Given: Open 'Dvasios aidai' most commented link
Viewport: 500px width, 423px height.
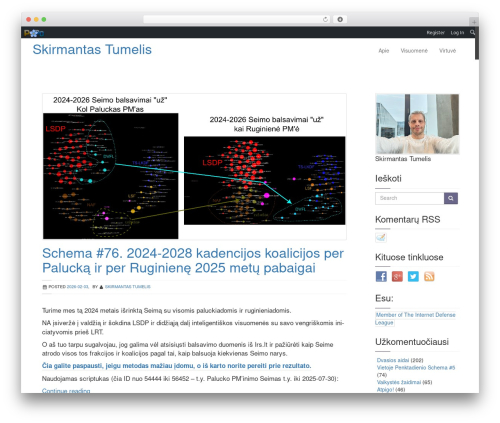Looking at the screenshot, I should [x=393, y=360].
